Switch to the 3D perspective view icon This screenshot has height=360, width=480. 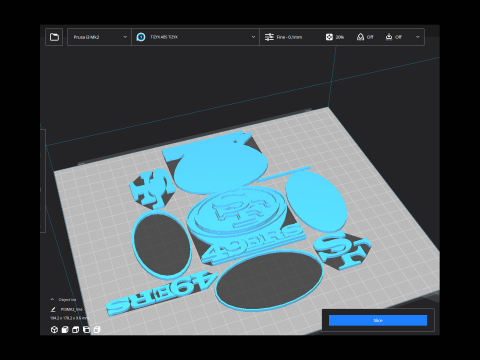(54, 330)
